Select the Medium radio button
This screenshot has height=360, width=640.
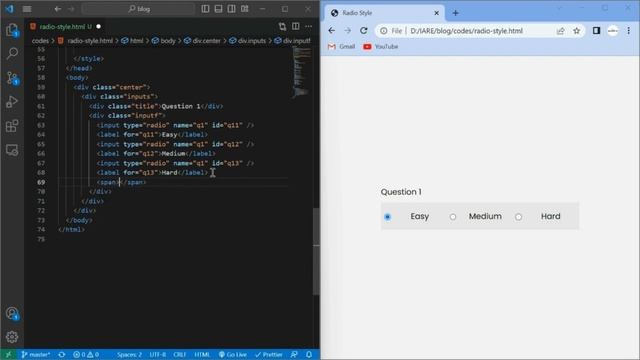pos(453,217)
